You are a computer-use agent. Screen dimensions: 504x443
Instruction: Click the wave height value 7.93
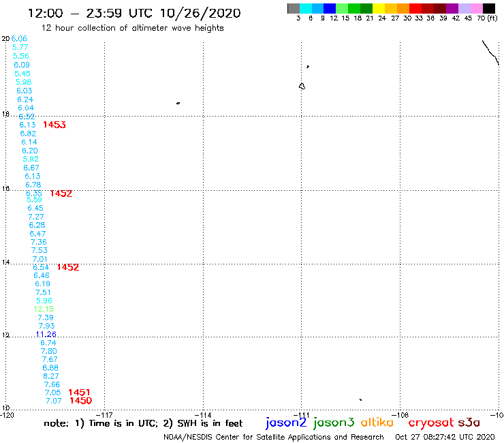click(x=46, y=326)
